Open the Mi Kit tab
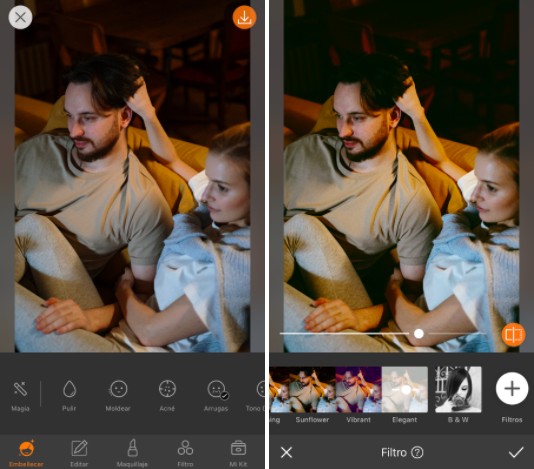 click(x=238, y=453)
